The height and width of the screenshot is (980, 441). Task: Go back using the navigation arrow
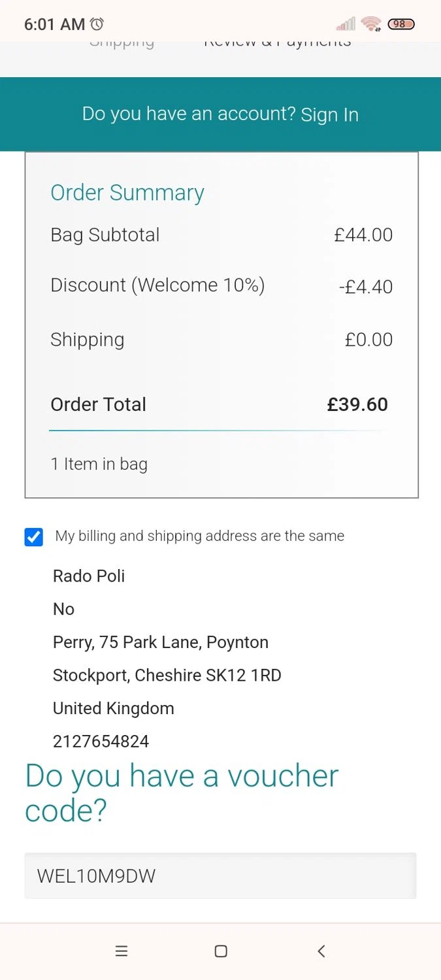click(321, 951)
